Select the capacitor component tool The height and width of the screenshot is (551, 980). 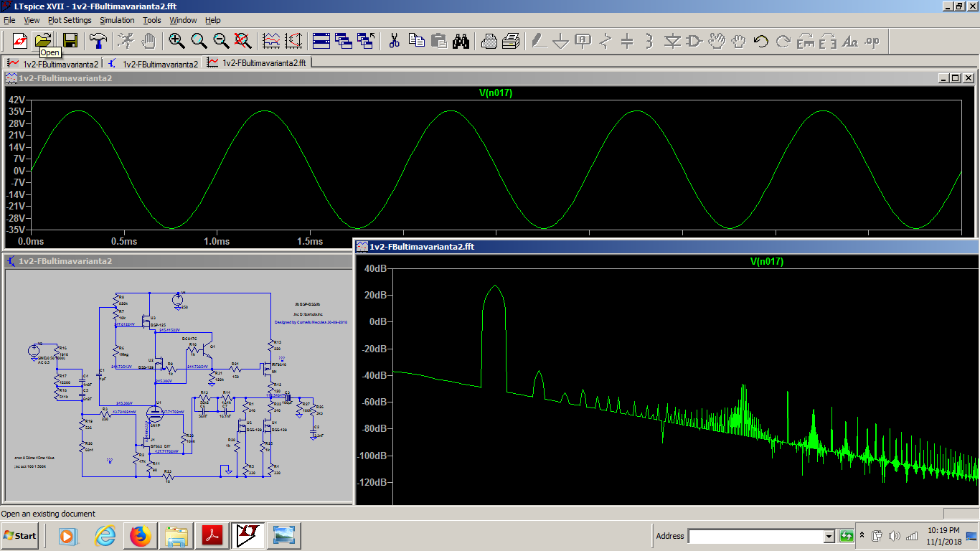[x=627, y=40]
